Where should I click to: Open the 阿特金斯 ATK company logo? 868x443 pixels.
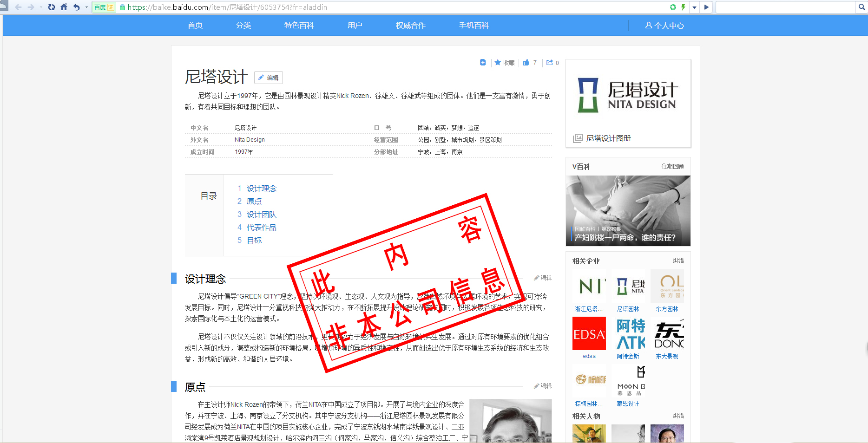click(628, 333)
